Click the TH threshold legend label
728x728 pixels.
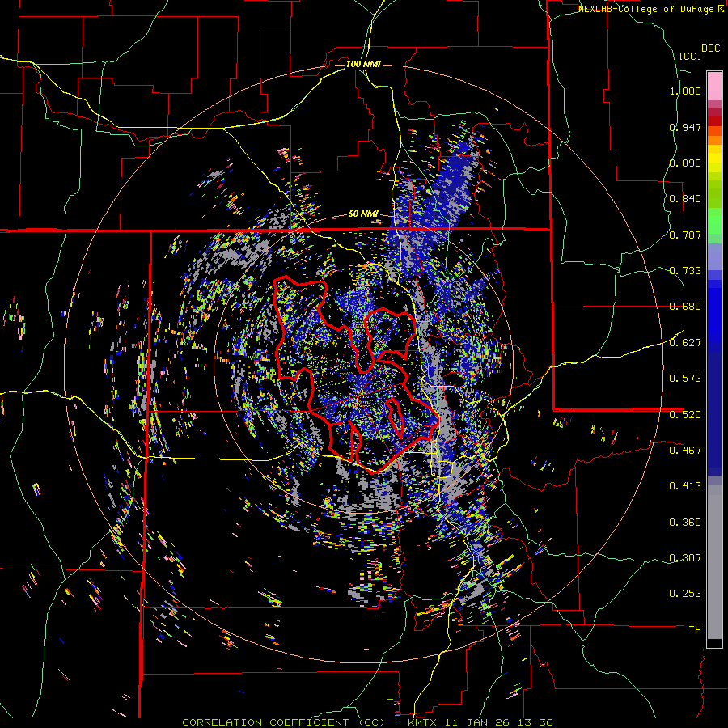point(695,630)
